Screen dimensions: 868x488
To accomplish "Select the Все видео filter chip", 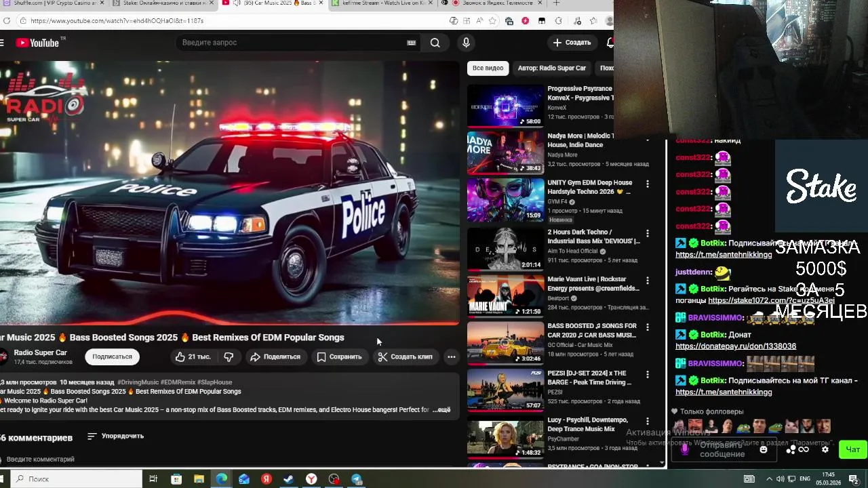I will [x=488, y=68].
